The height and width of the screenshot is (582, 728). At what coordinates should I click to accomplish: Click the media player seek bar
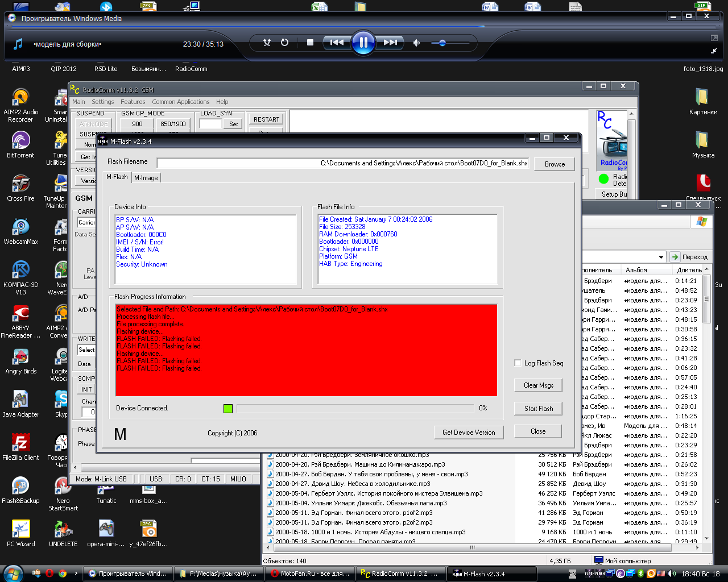tap(364, 26)
